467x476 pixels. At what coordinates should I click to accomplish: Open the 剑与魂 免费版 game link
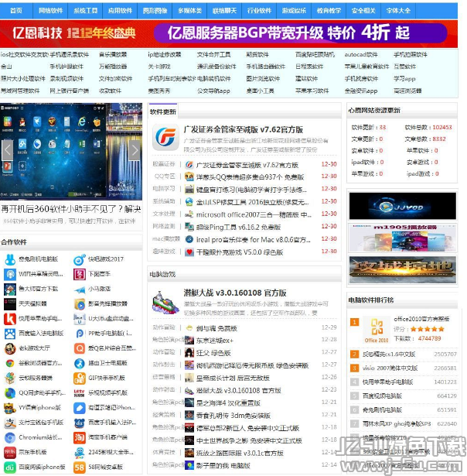click(216, 328)
